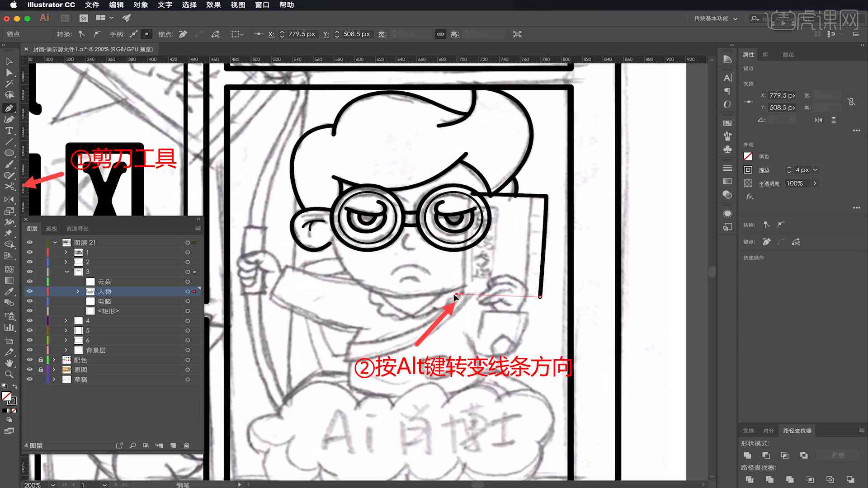Click the 路径查找器 tab
Screen dimensions: 868x488
coord(797,430)
